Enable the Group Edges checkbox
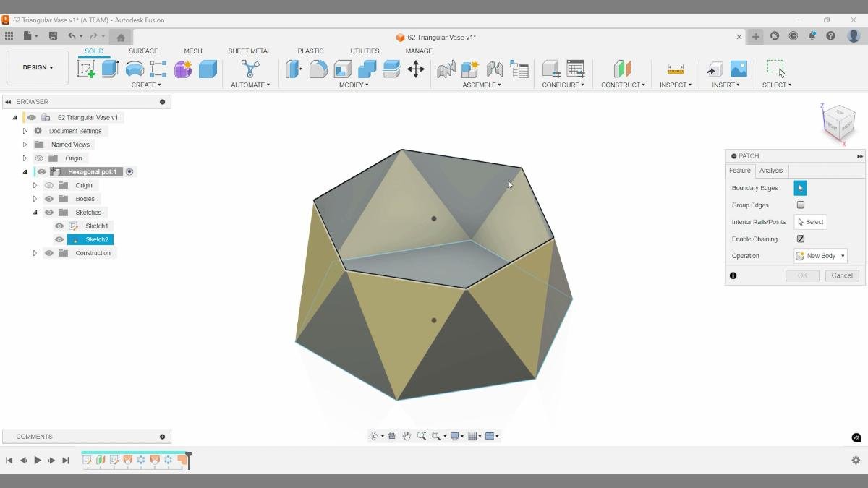 pos(801,205)
